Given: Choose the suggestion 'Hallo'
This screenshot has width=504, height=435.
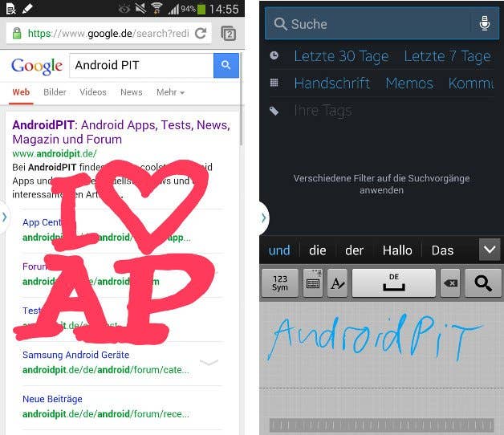Looking at the screenshot, I should (x=397, y=250).
